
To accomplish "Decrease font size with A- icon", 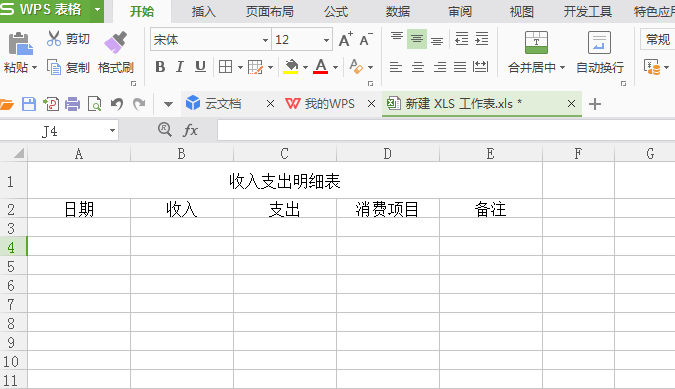I will pos(366,40).
